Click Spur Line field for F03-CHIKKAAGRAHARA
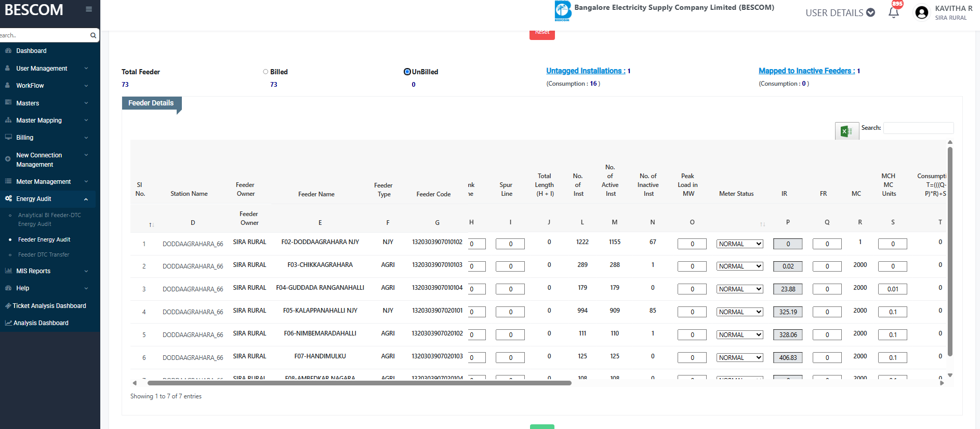The width and height of the screenshot is (980, 429). coord(510,266)
